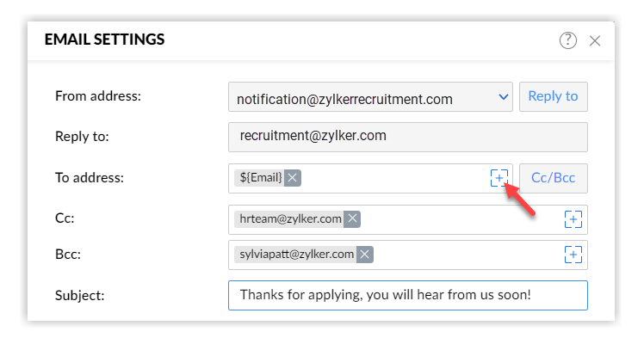Screen dimensions: 644x344
Task: Expand the From address dropdown chevron
Action: click(x=503, y=97)
